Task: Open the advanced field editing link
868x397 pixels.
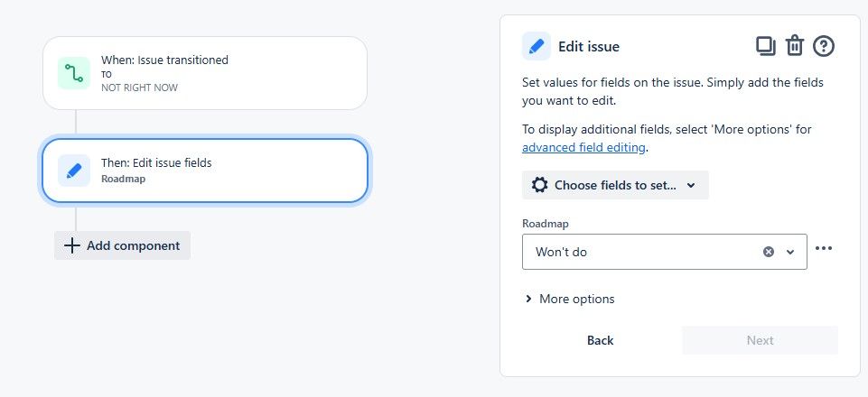Action: (x=583, y=148)
